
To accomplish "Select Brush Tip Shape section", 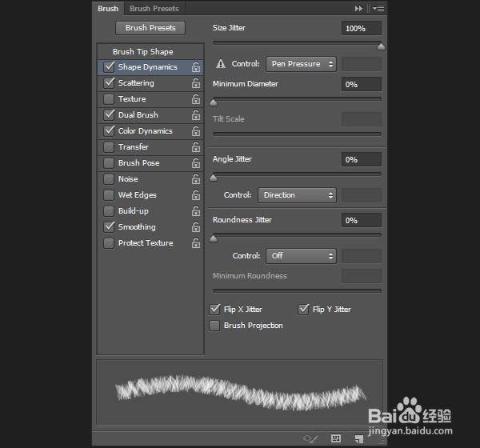I will [143, 52].
